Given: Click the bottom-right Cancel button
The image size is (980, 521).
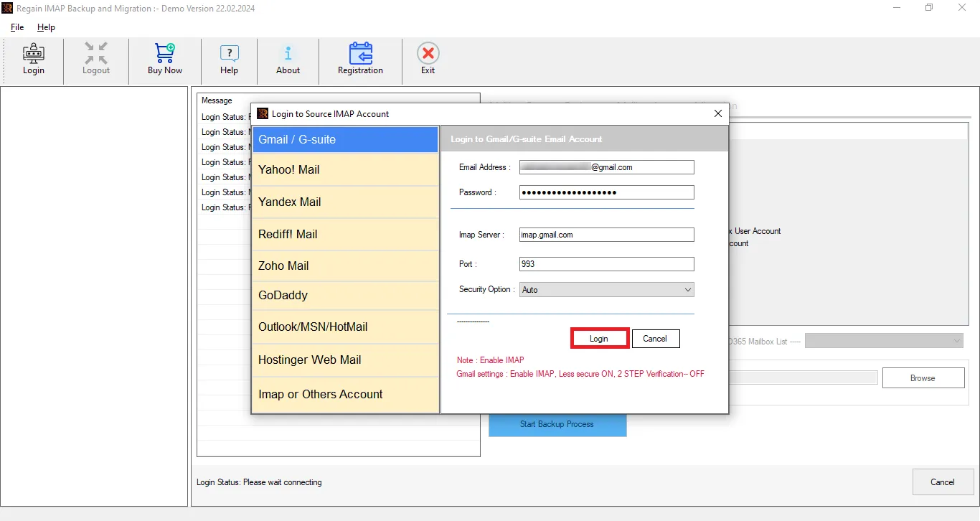Looking at the screenshot, I should point(943,482).
